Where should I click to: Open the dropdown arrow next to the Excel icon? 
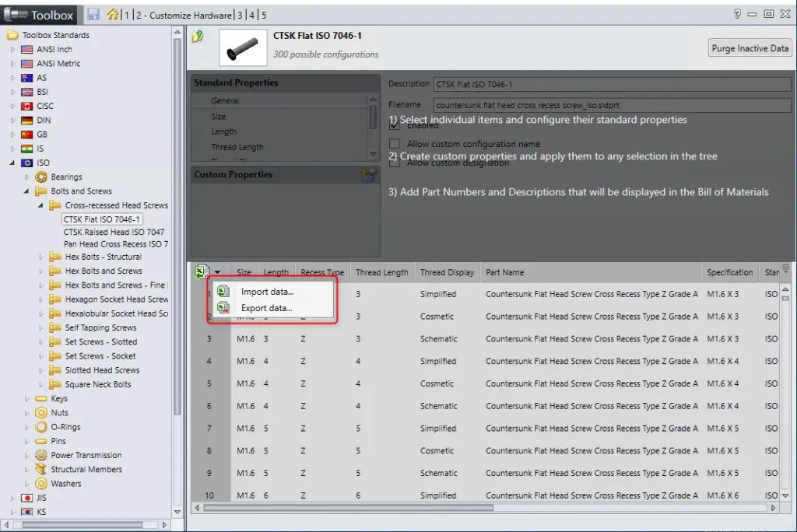pyautogui.click(x=218, y=272)
